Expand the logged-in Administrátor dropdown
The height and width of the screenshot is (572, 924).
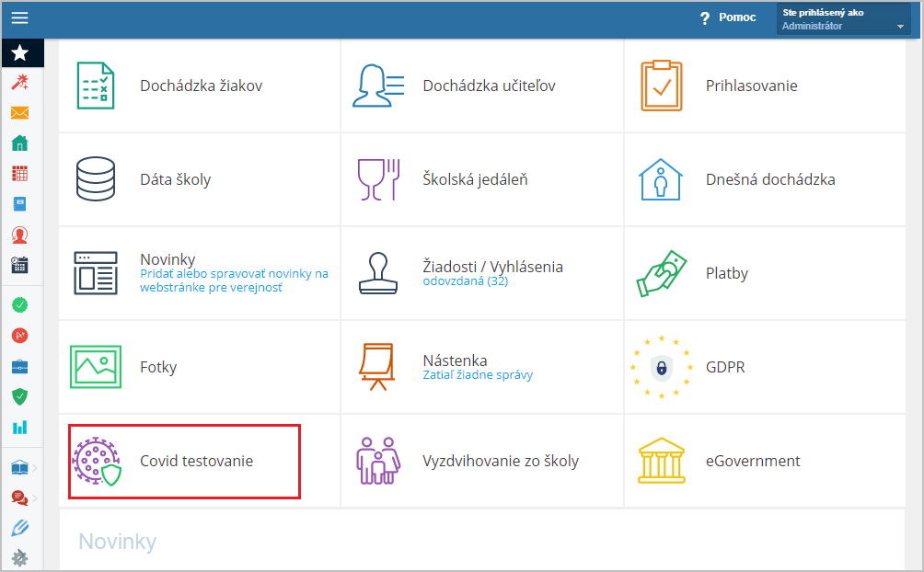click(x=843, y=19)
